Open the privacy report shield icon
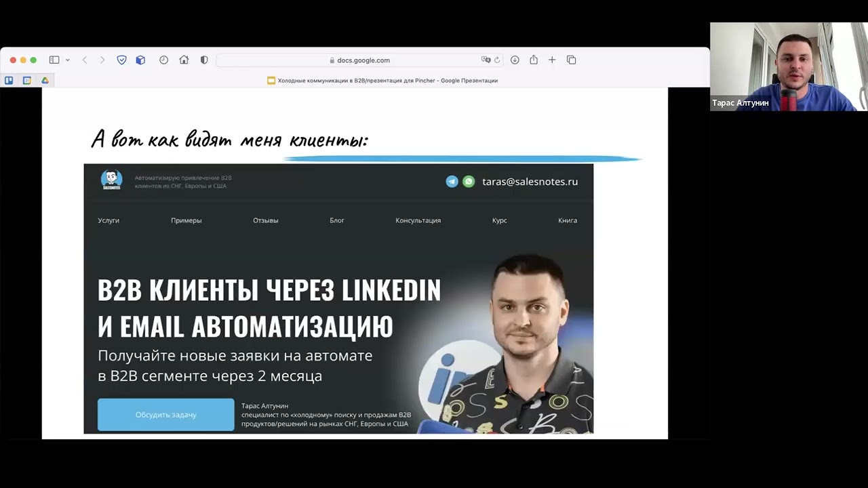This screenshot has width=868, height=488. pos(204,60)
